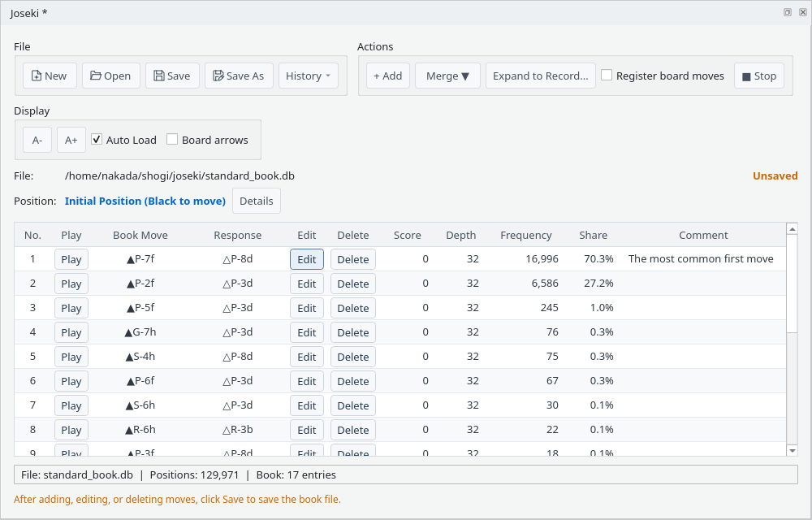Create a new joseki book file
This screenshot has width=812, height=520.
click(x=50, y=76)
